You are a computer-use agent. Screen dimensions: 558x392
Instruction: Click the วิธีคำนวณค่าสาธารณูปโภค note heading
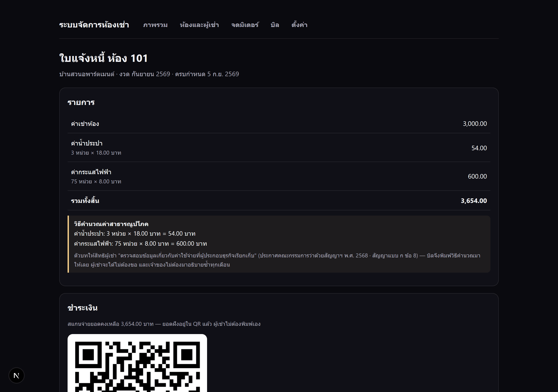111,224
